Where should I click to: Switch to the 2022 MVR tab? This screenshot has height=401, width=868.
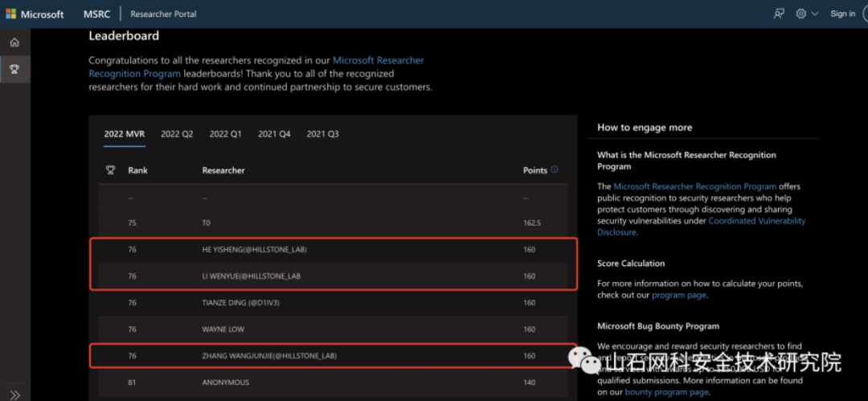pos(125,134)
